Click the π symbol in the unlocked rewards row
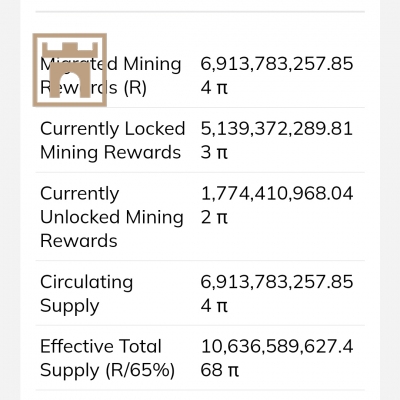This screenshot has height=400, width=400. 221,218
